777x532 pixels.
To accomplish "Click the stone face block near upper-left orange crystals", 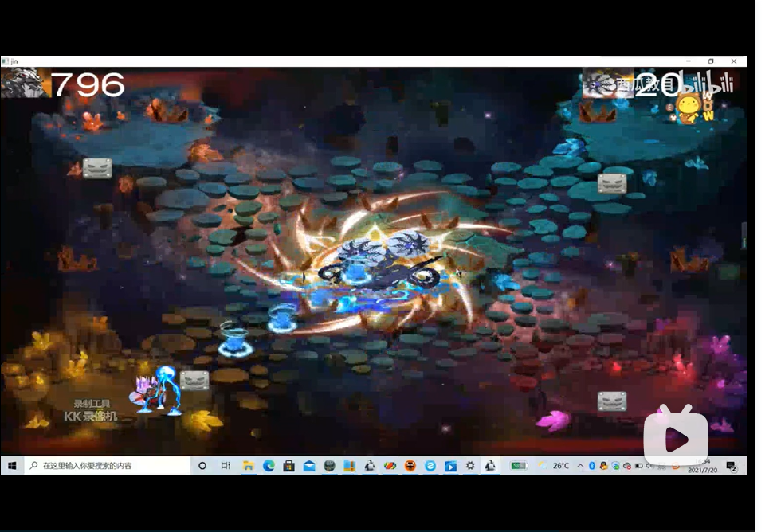I will click(x=97, y=168).
